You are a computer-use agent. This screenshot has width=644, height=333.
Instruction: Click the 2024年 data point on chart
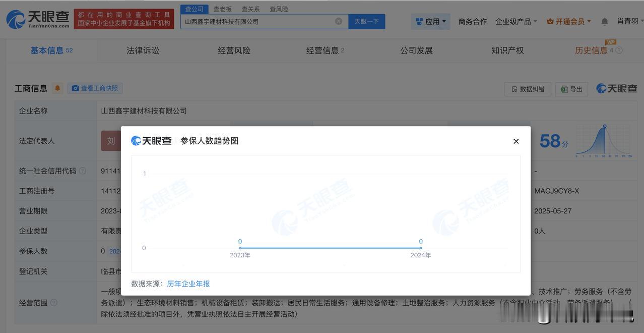pos(421,248)
